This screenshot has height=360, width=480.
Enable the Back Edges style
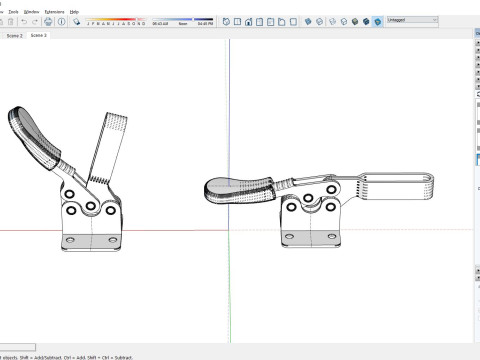coord(319,22)
